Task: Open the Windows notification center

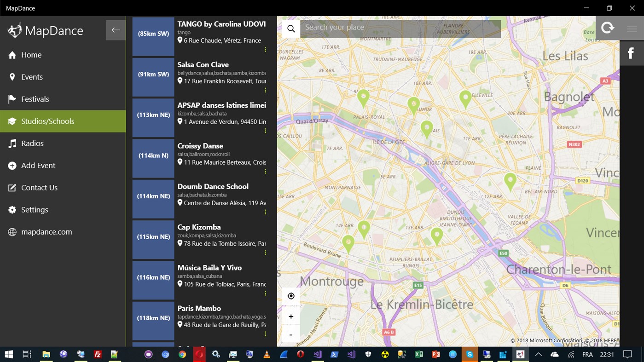Action: pos(627,354)
